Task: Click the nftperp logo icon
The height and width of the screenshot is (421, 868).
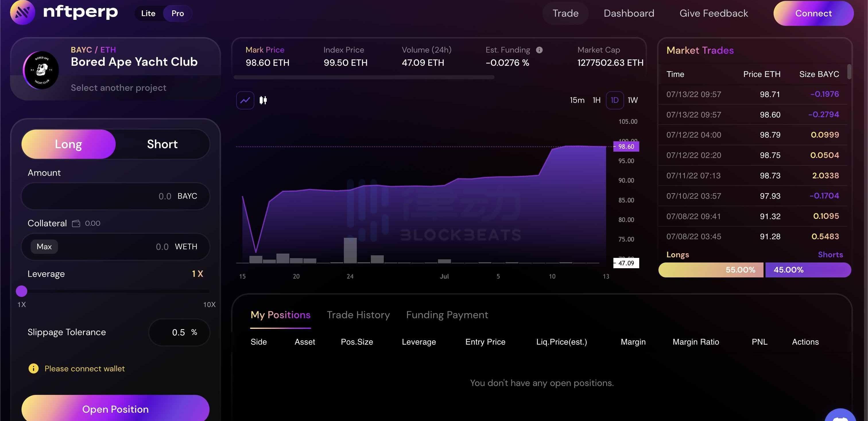Action: 23,12
